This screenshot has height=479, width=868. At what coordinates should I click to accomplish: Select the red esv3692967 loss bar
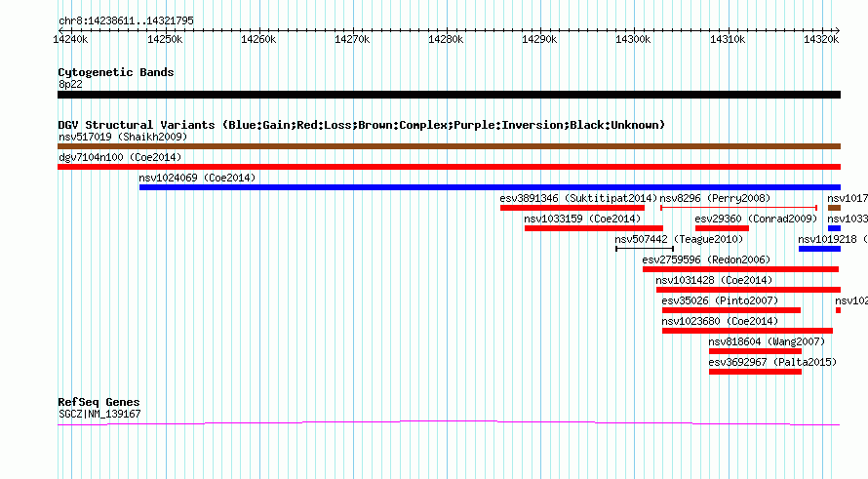point(756,372)
